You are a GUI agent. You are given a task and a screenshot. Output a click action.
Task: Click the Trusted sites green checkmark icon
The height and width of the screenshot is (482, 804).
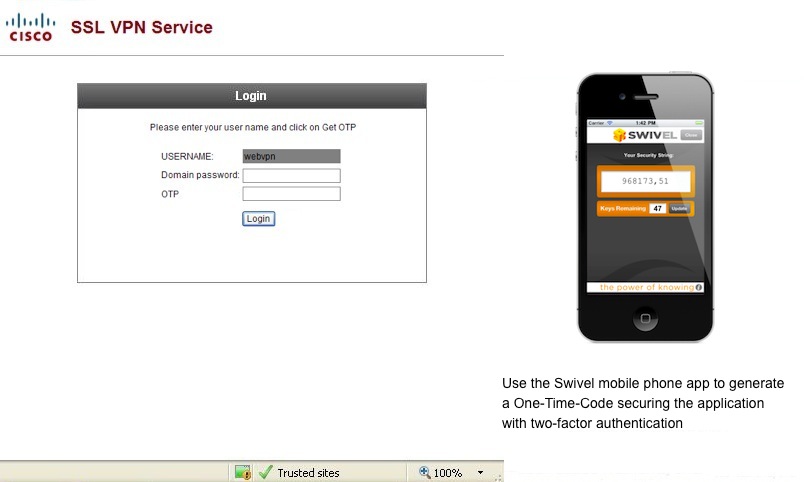click(x=266, y=472)
